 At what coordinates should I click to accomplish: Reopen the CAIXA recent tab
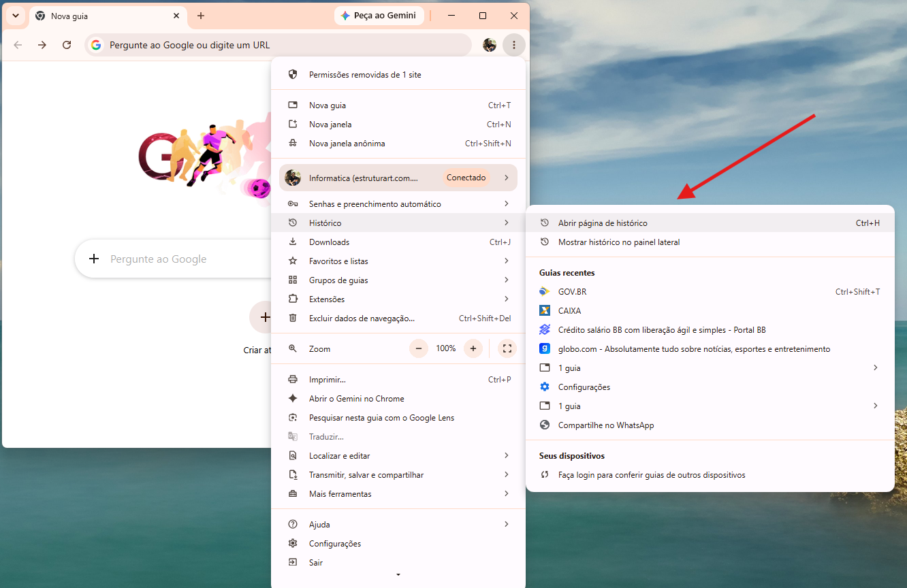(710, 311)
